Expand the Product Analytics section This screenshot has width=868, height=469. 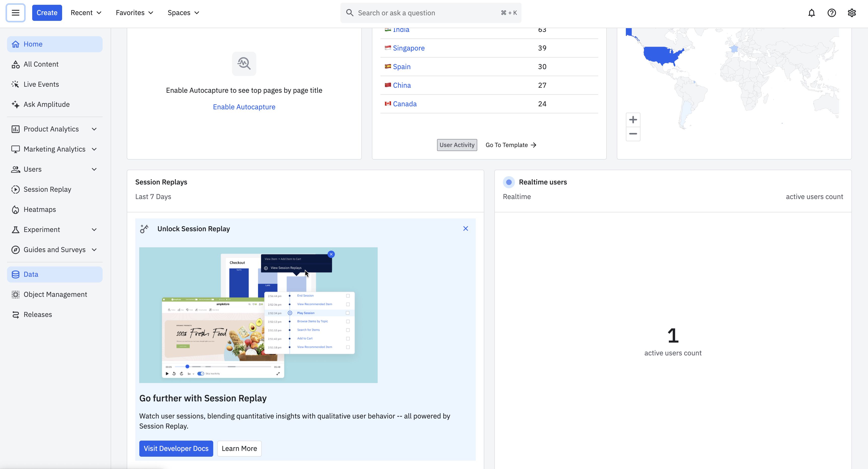click(x=94, y=129)
